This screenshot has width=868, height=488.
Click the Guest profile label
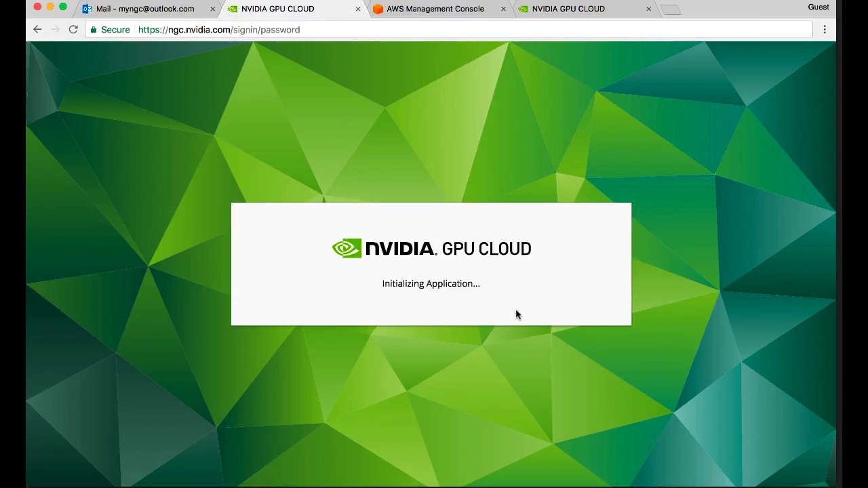click(818, 7)
